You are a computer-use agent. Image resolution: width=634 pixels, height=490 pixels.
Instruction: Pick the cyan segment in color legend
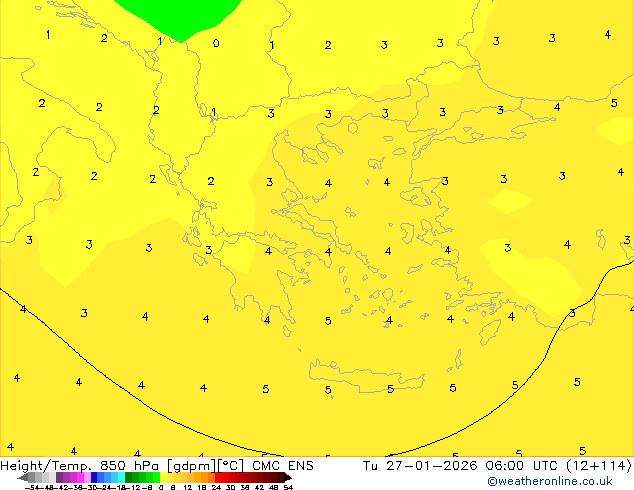(x=118, y=478)
